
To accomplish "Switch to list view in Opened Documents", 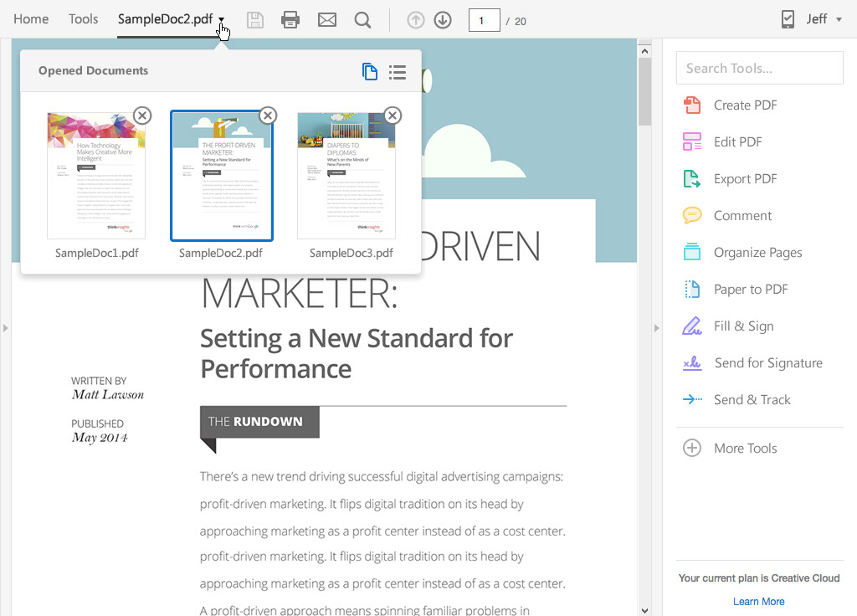I will (398, 72).
